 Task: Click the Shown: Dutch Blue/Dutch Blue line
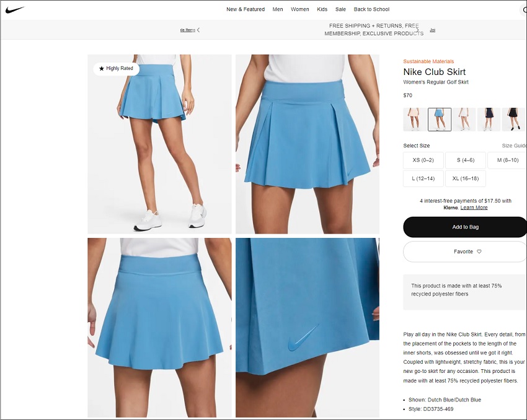point(445,400)
